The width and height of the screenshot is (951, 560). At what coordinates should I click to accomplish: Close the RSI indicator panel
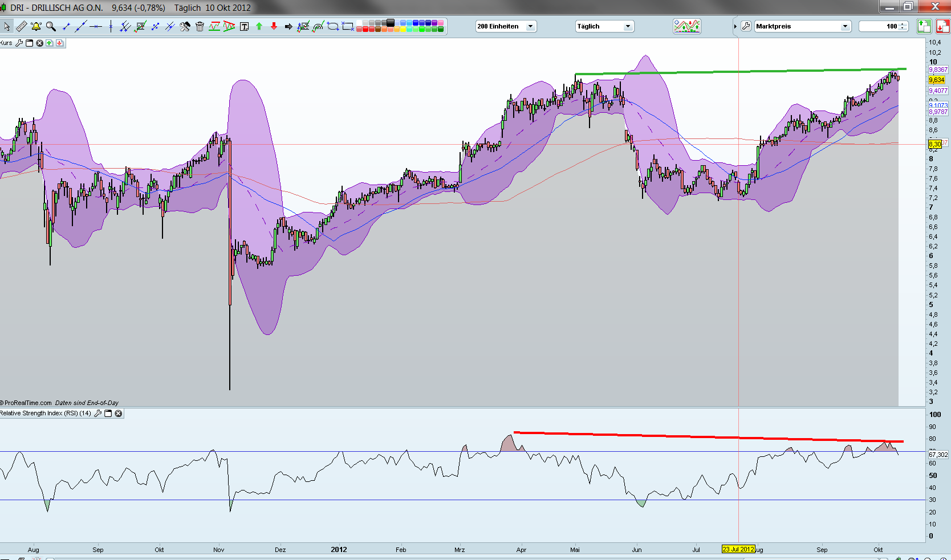click(119, 414)
